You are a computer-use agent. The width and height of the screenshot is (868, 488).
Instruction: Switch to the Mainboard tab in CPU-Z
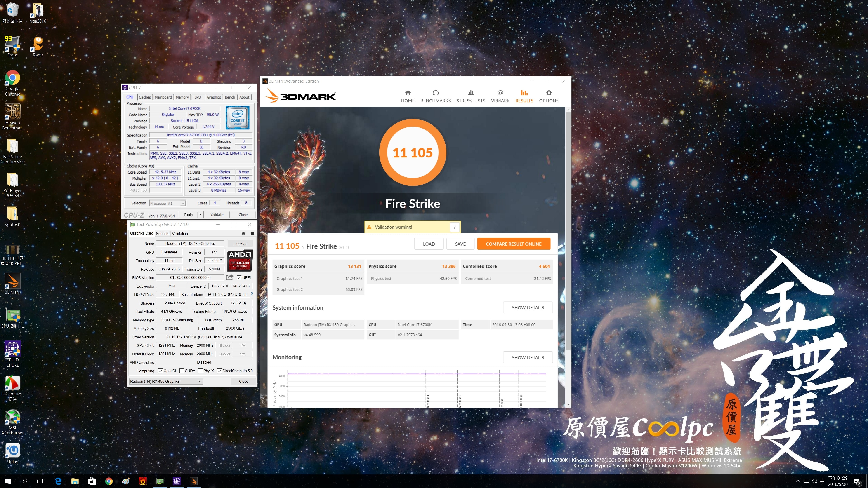coord(163,97)
